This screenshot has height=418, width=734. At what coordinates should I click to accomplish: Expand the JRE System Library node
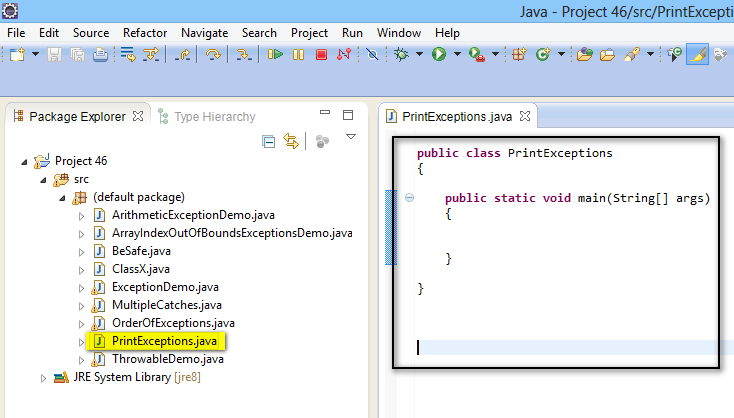(x=43, y=378)
